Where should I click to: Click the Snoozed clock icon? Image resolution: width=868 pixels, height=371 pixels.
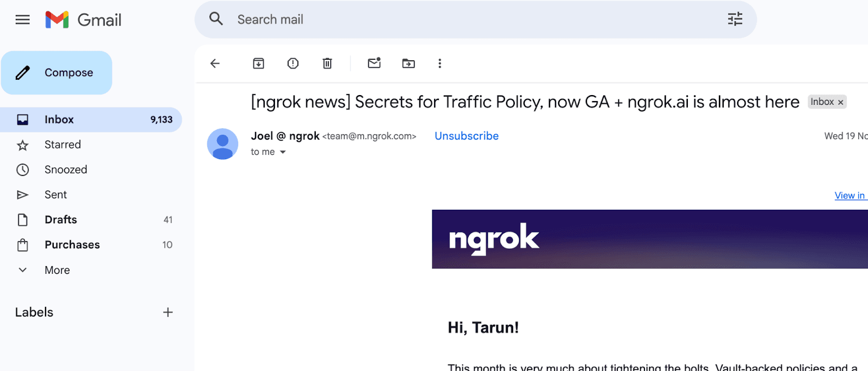22,169
